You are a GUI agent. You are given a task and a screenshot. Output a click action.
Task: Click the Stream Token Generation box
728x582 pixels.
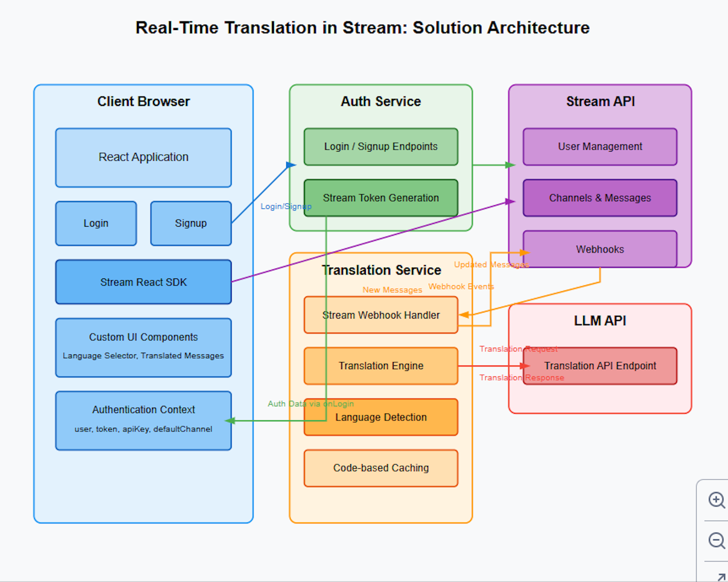(x=381, y=197)
